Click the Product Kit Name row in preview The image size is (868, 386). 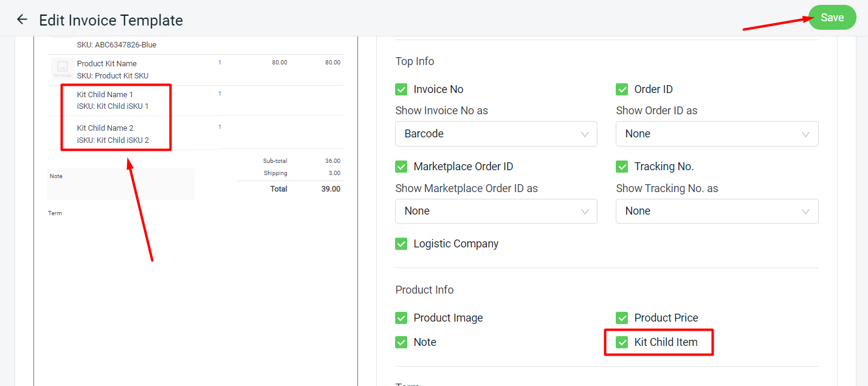(107, 64)
